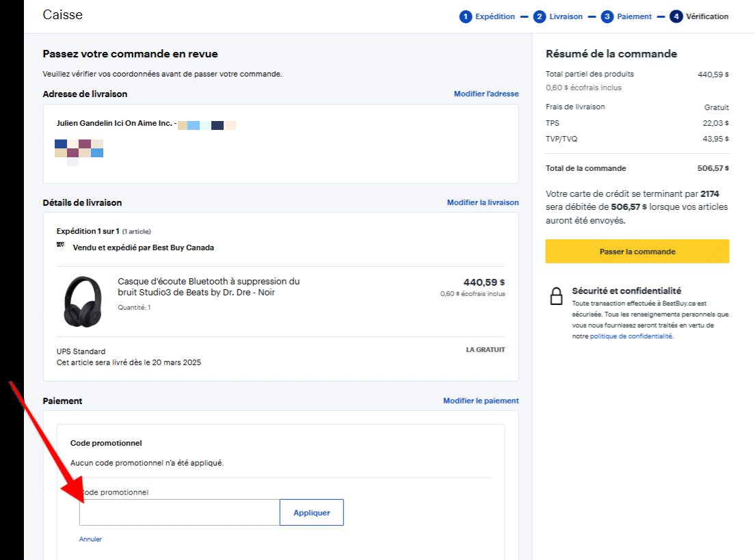Open the politique de confidentialité link
The image size is (755, 560).
point(631,336)
